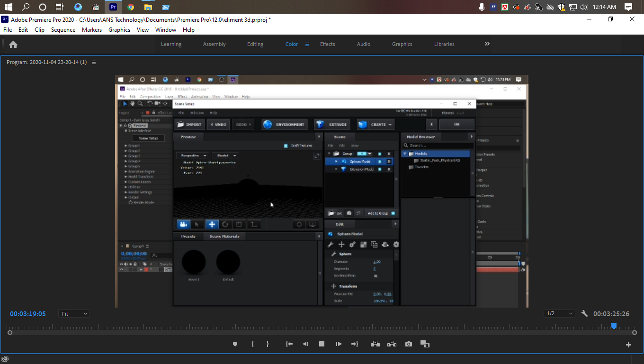Click the status bar icon at bottom-left
This screenshot has width=644, height=364.
[x=5, y=359]
